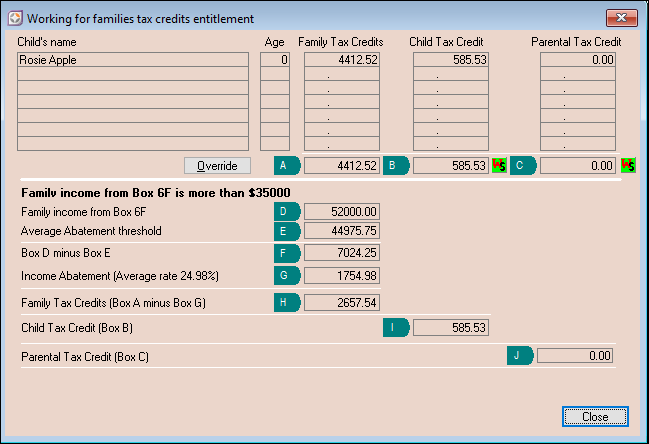This screenshot has width=649, height=444.
Task: Click Family Tax Credits result field 2657.54
Action: 341,301
